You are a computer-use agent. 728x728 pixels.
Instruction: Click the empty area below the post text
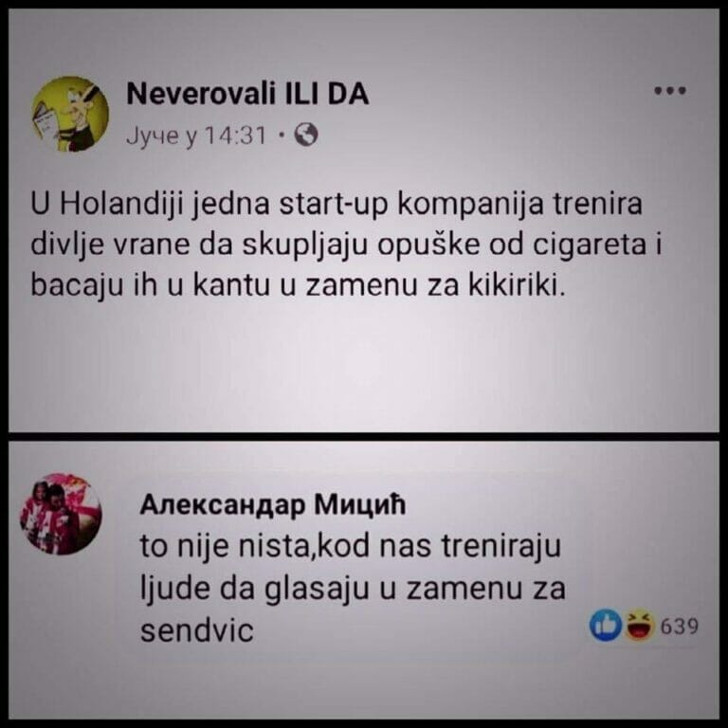pos(364,367)
